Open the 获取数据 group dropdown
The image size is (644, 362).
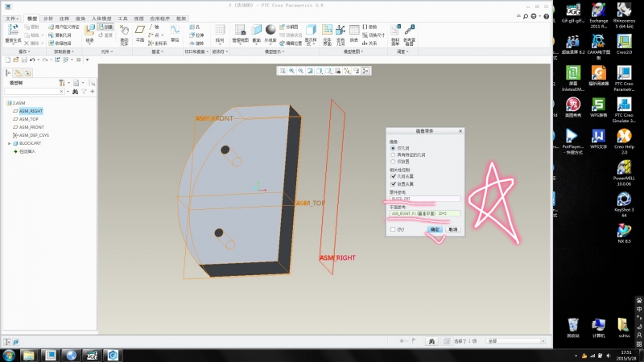[64, 51]
